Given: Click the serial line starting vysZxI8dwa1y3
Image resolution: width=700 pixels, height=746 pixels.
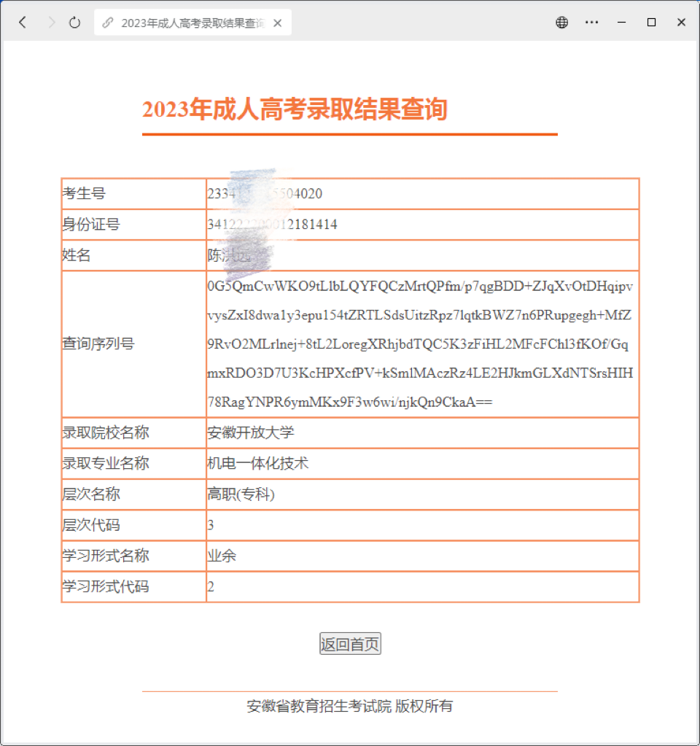Looking at the screenshot, I should click(419, 316).
